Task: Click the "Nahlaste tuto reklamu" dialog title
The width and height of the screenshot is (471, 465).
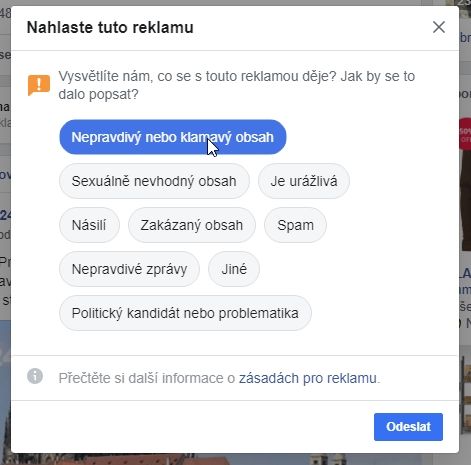Action: [110, 27]
